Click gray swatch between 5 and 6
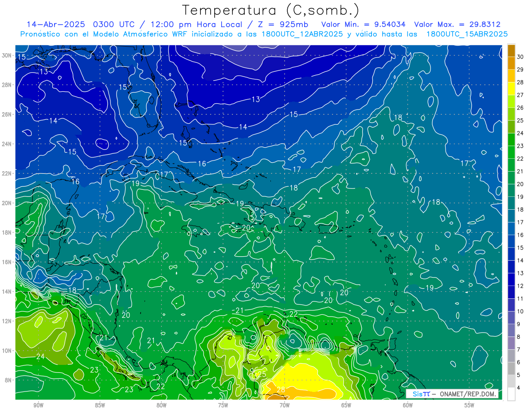This screenshot has width=532, height=411. click(511, 369)
